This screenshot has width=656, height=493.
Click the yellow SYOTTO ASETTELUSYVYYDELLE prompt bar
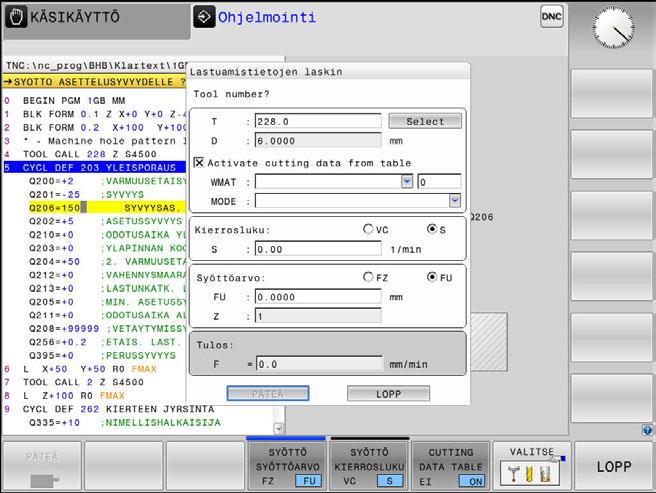pyautogui.click(x=95, y=82)
